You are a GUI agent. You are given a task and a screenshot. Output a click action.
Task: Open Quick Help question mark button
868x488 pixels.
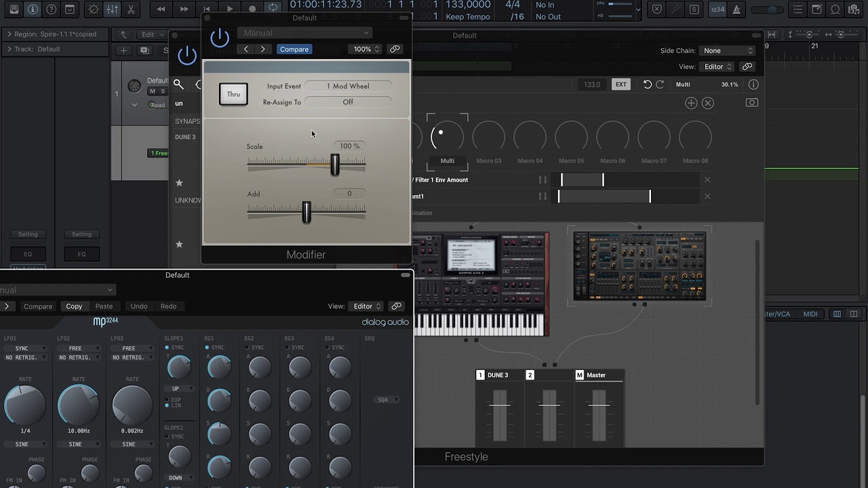(51, 9)
